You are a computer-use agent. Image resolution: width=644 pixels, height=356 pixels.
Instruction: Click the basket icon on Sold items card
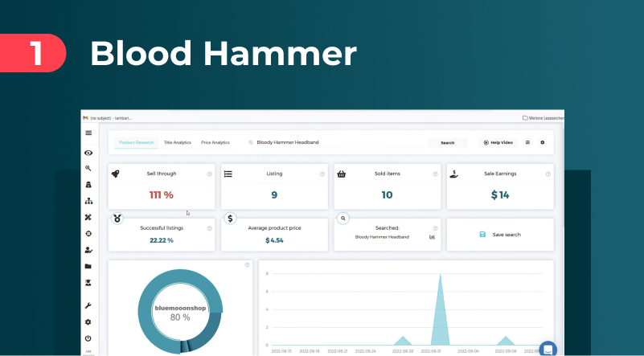click(x=342, y=174)
